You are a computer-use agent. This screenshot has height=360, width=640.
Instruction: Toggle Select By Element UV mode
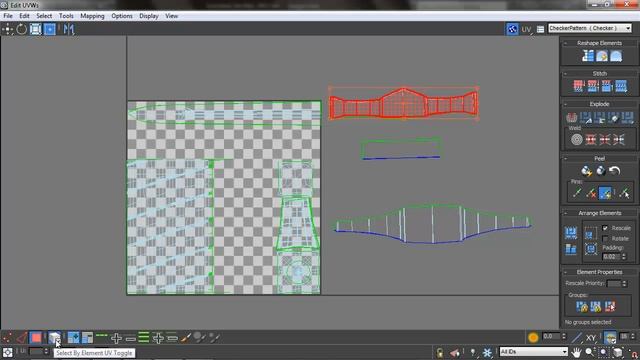pos(54,338)
